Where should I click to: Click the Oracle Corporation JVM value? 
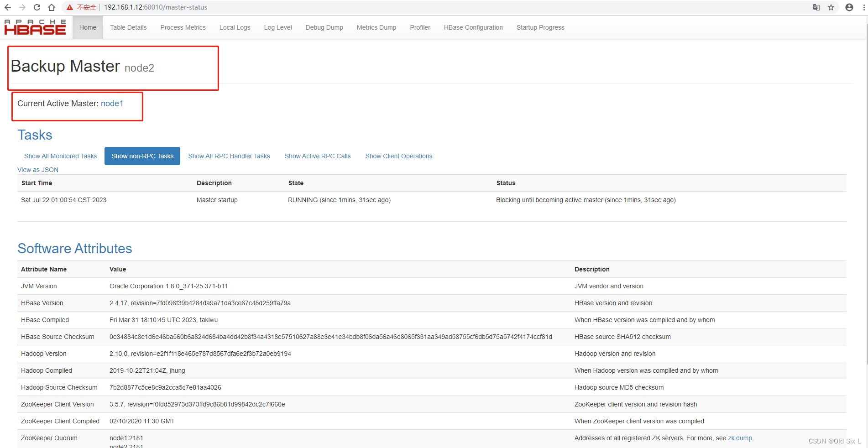pyautogui.click(x=168, y=286)
